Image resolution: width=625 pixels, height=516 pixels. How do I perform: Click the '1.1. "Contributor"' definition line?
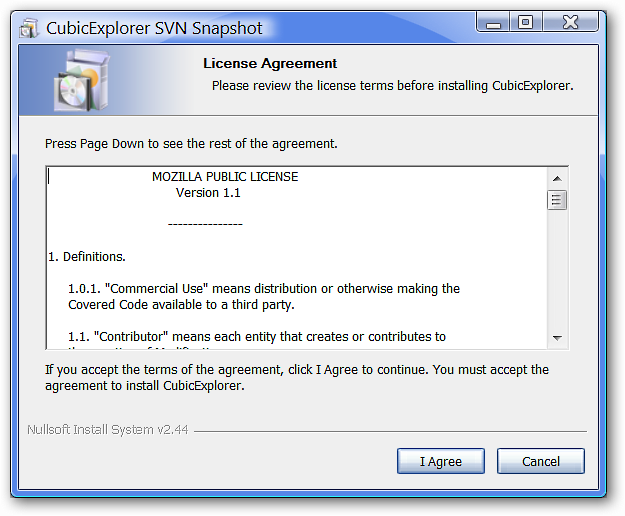coord(257,337)
